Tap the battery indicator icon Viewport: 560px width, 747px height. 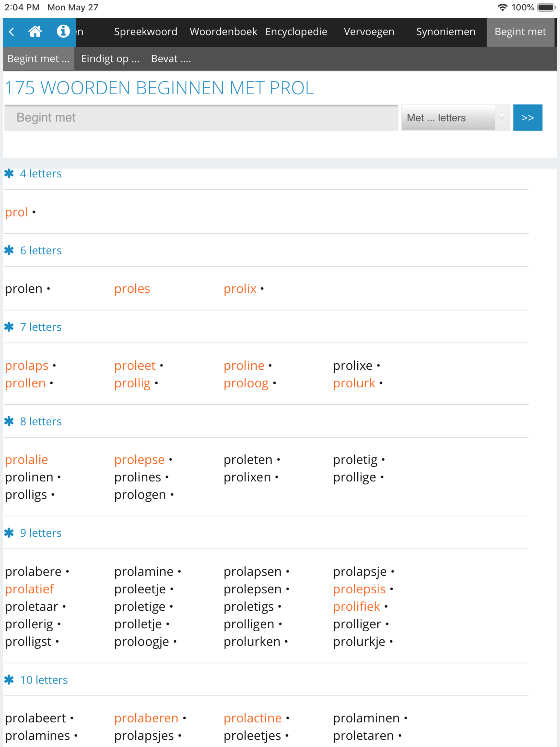(x=547, y=7)
